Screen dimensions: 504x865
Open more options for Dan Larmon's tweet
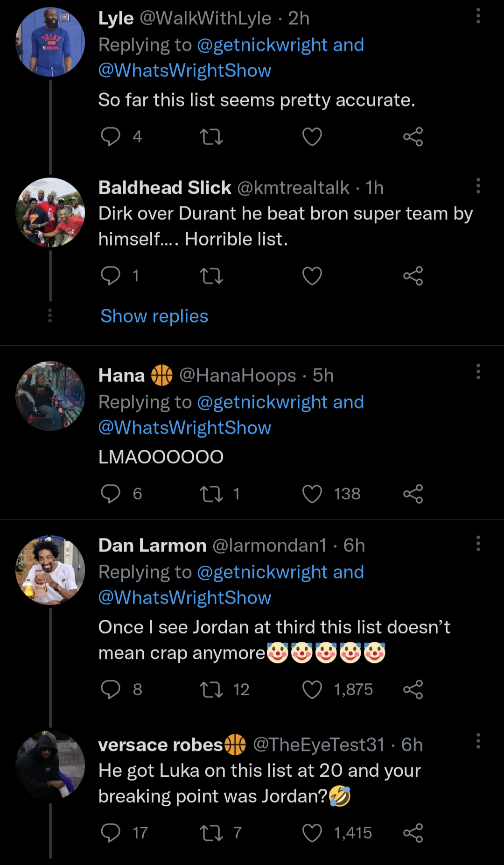[478, 544]
